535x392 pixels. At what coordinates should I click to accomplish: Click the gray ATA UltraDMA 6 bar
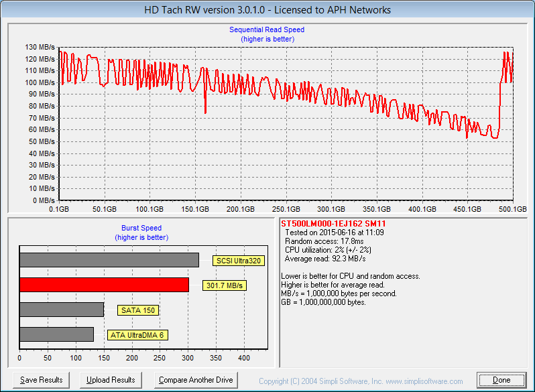click(56, 334)
